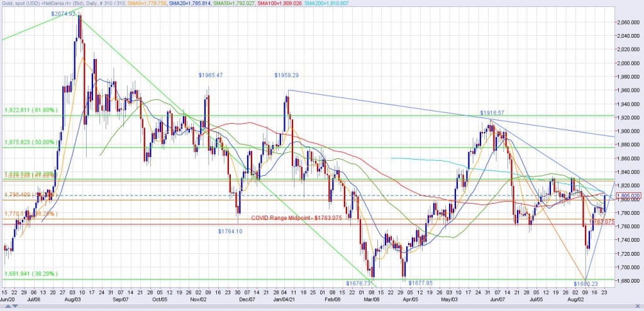Click the red 1763.075 price tag near the axis
The height and width of the screenshot is (311, 644).
(602, 222)
